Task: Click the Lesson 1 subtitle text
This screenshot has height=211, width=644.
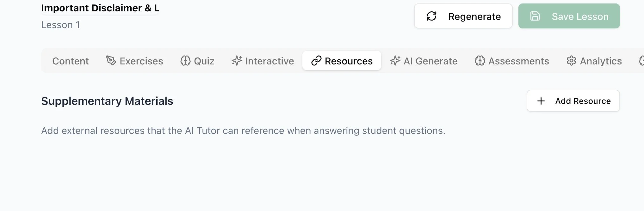Action: (60, 25)
